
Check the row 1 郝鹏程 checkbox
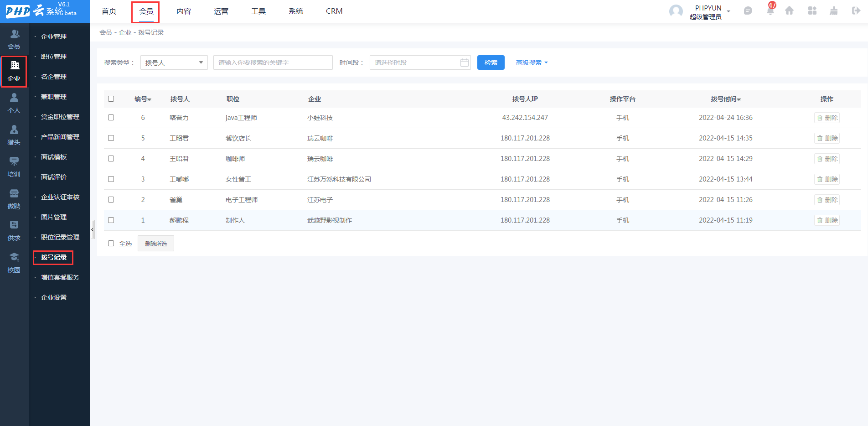click(111, 220)
